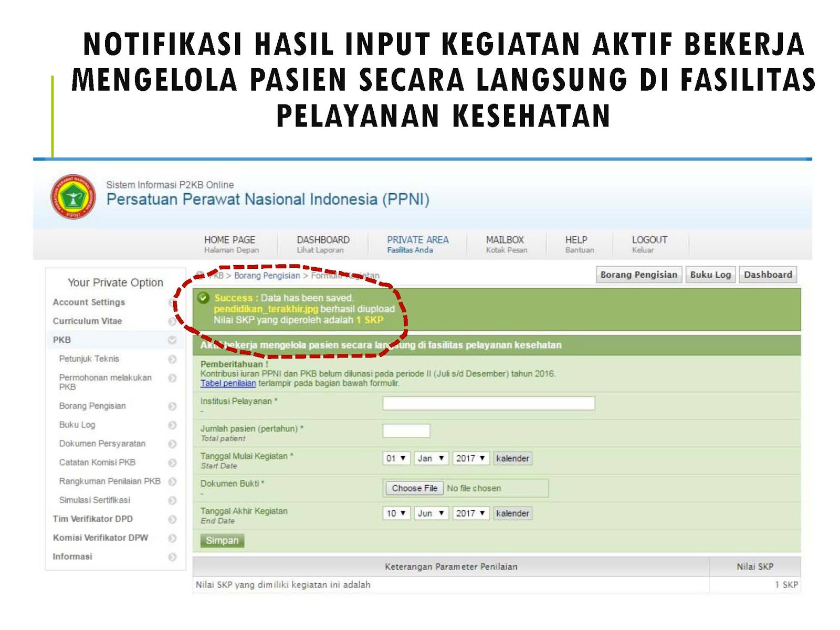Click 'Persatuan Perawat Nasional Indonesia (PPNI)' title
Viewport: 840px width, 630px height.
[268, 199]
